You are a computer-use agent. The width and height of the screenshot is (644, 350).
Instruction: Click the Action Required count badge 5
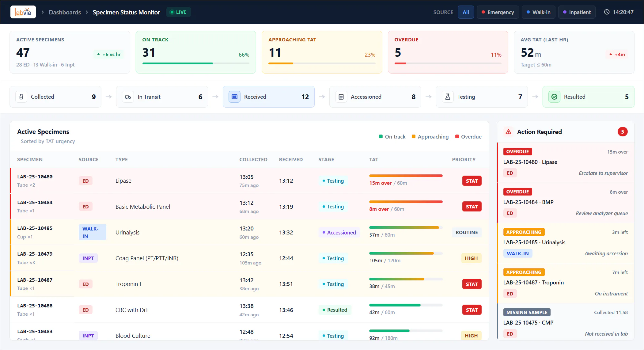[x=623, y=132]
